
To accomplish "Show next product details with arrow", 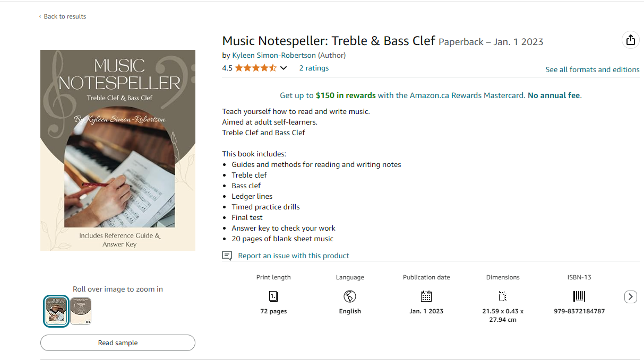I will point(630,297).
